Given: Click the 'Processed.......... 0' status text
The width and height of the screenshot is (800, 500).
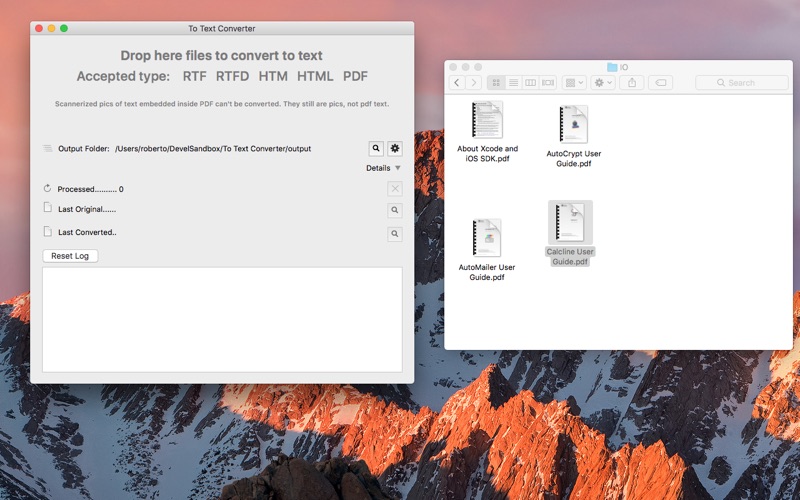Looking at the screenshot, I should [x=90, y=189].
